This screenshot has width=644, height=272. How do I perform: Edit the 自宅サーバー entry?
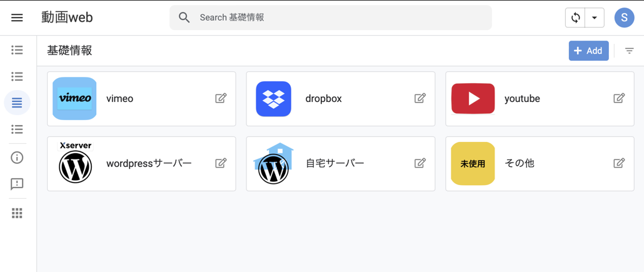tap(420, 163)
